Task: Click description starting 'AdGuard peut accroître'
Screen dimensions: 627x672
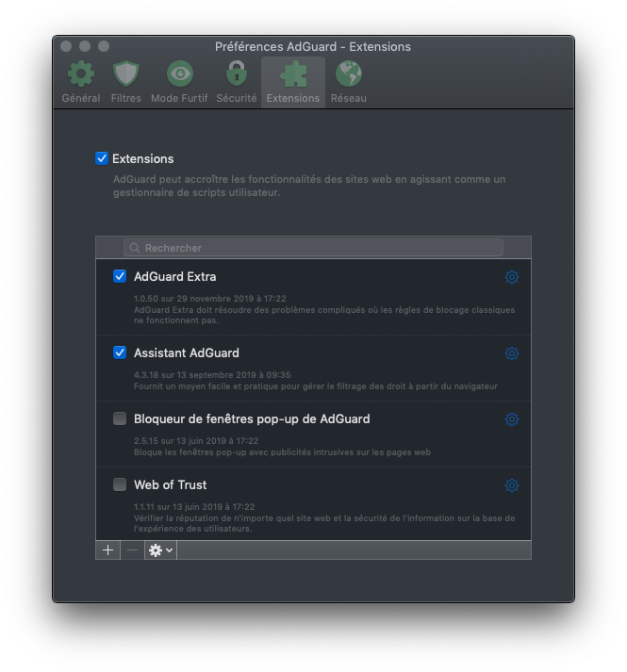Action: [309, 186]
